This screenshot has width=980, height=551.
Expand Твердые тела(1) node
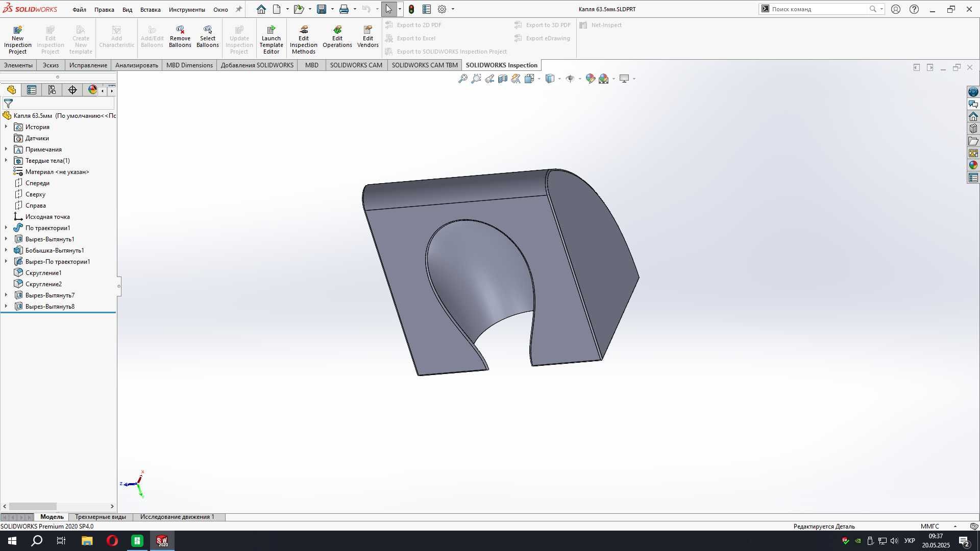(6, 160)
